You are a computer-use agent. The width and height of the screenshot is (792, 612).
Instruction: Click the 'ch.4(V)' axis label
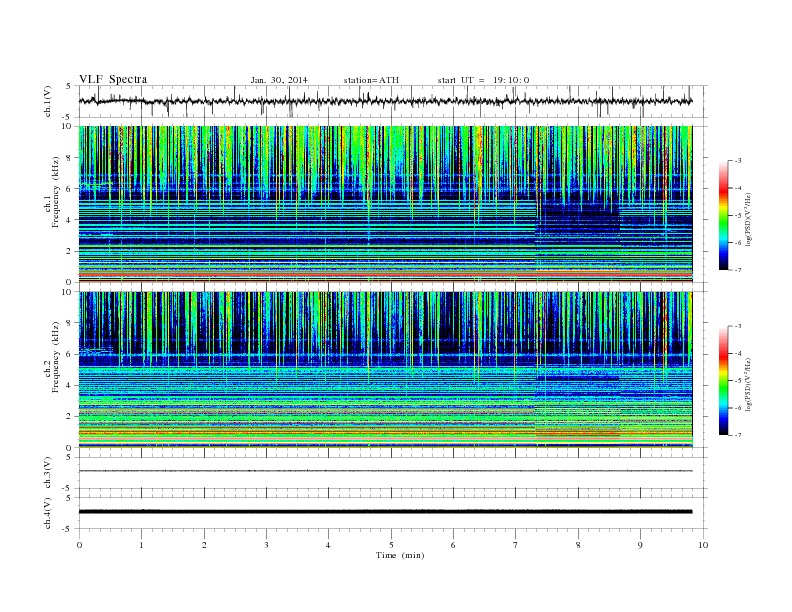tap(48, 513)
